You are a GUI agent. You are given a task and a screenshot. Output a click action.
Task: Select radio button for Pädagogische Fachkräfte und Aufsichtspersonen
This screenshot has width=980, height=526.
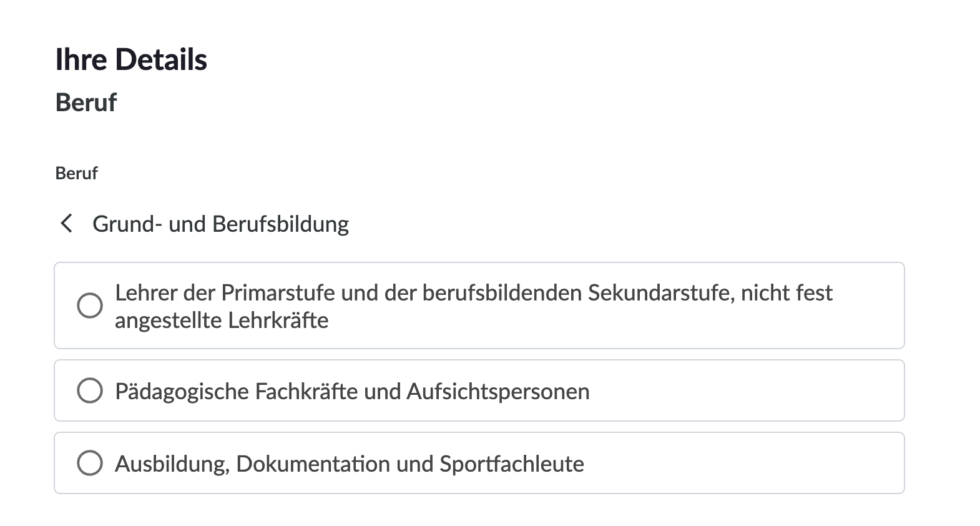(x=89, y=390)
